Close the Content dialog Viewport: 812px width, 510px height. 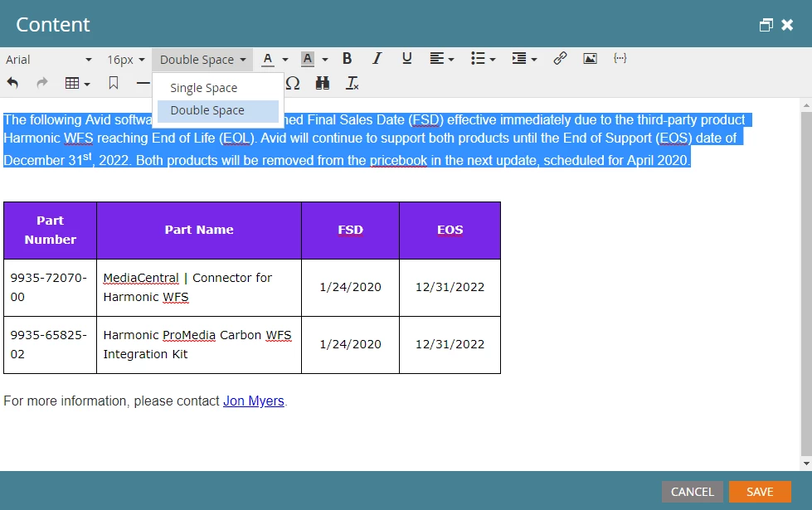coord(787,25)
